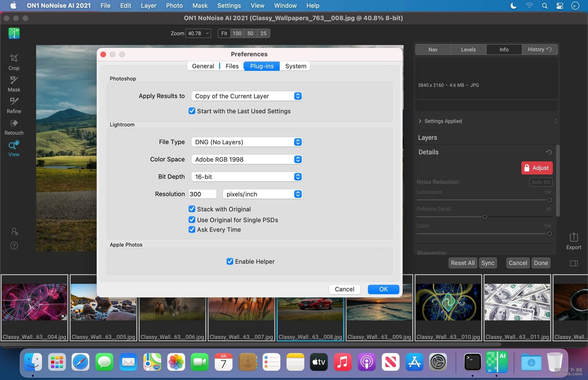The height and width of the screenshot is (380, 588).
Task: Uncheck Start with the Last Used Settings
Action: coord(192,111)
